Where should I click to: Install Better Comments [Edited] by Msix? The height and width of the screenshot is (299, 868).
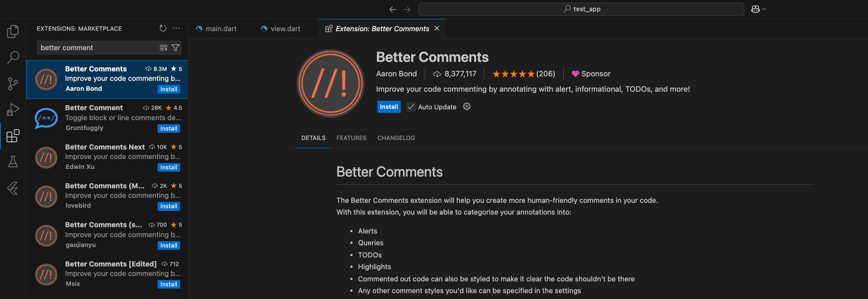point(169,285)
